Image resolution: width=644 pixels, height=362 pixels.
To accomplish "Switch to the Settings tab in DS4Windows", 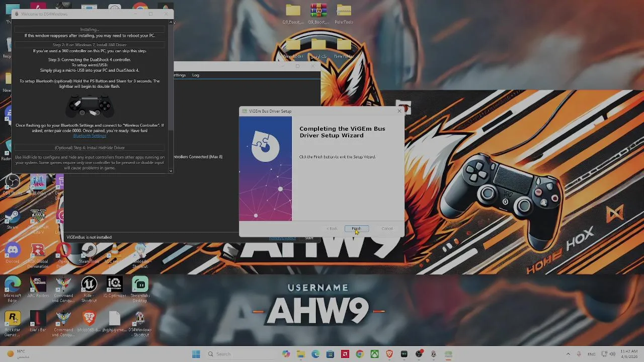I will coord(180,75).
